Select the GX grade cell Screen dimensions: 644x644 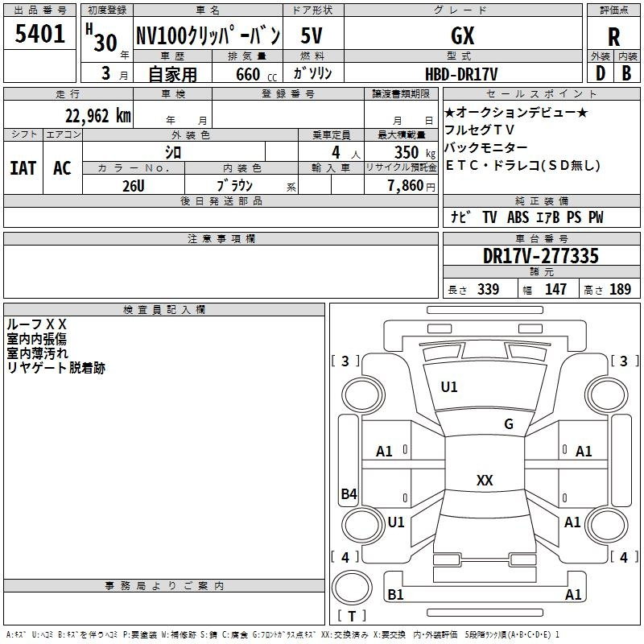click(461, 35)
